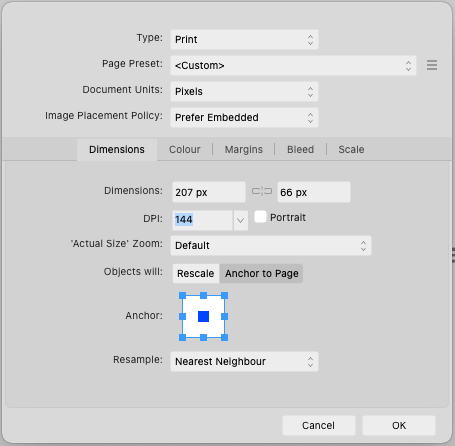Open the Document Units dropdown
Image resolution: width=455 pixels, height=446 pixels.
pos(244,92)
